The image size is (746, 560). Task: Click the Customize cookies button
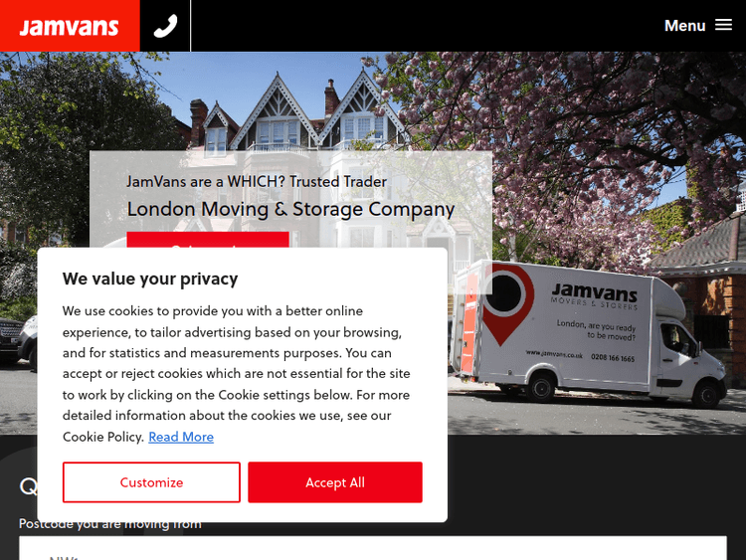pos(151,482)
